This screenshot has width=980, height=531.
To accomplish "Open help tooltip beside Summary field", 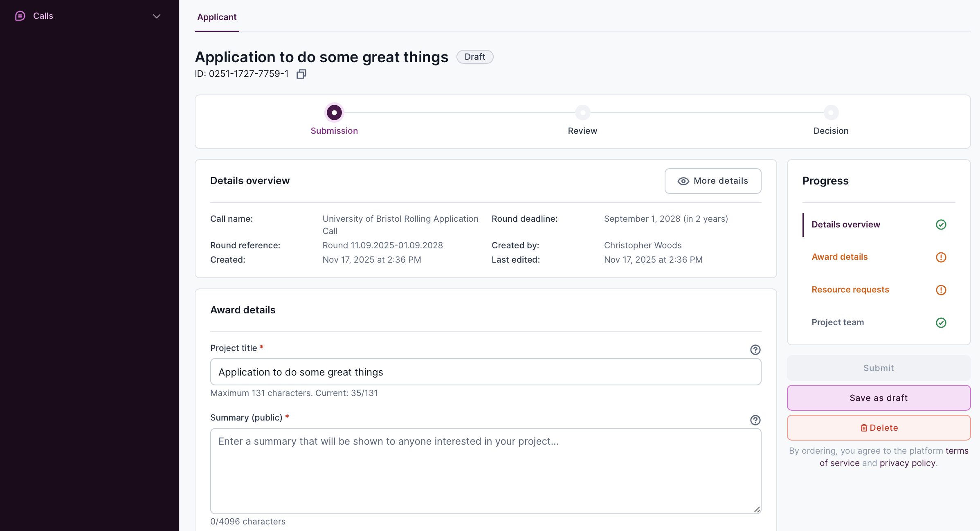I will tap(755, 420).
